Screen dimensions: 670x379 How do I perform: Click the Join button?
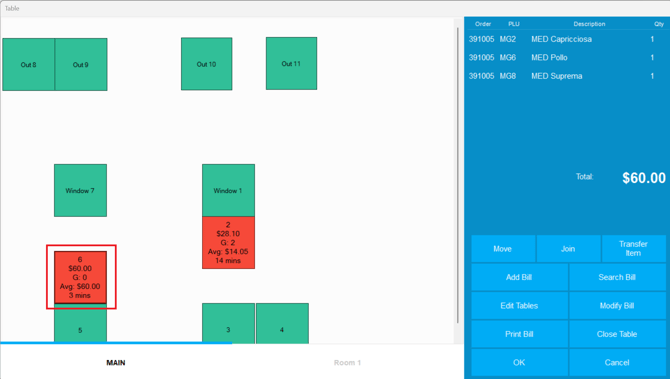(x=568, y=249)
